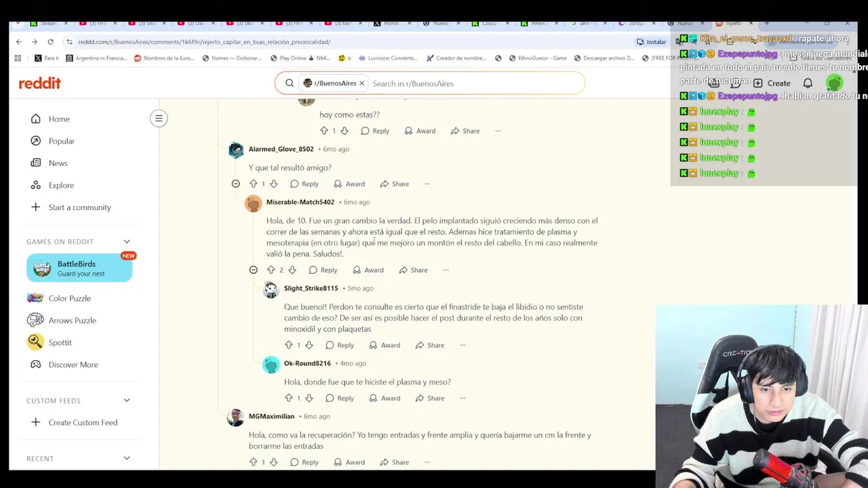Collapse the left sidebar with hamburger button
The image size is (868, 488).
click(159, 119)
